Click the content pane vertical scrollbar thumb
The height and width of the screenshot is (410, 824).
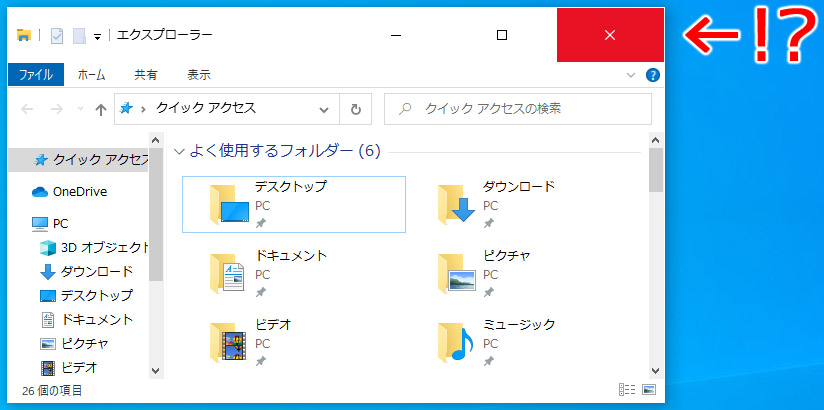click(655, 170)
